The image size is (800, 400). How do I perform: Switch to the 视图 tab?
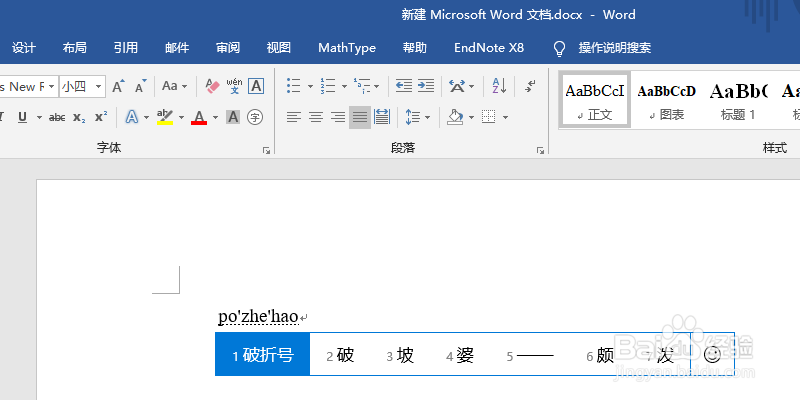point(279,48)
